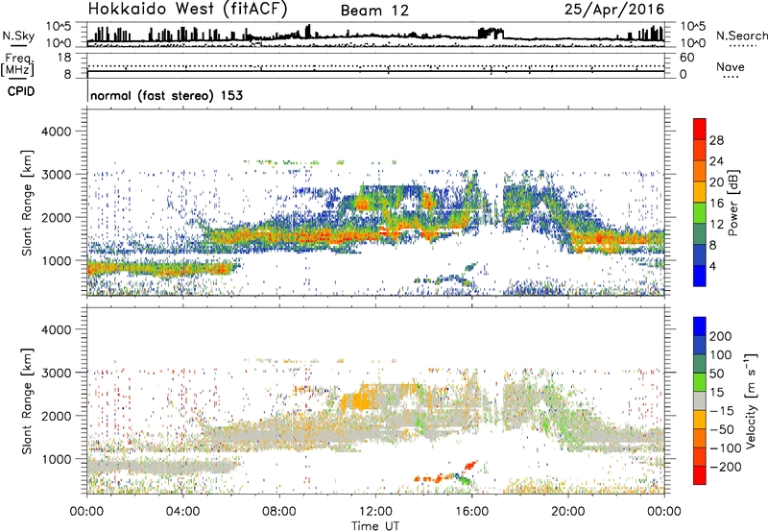Click the 'Freq. [MHz]' label
Screen dimensions: 768x532
pos(17,65)
